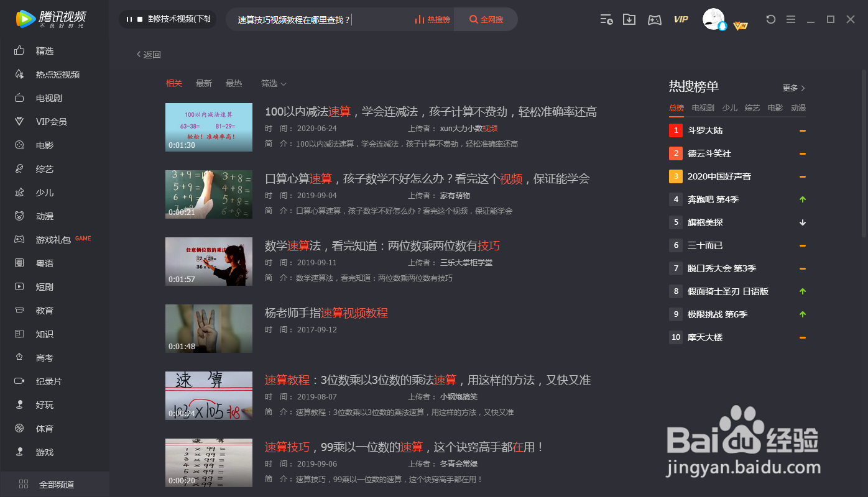Open 更多 for the hot search list
This screenshot has width=868, height=497.
pos(792,88)
